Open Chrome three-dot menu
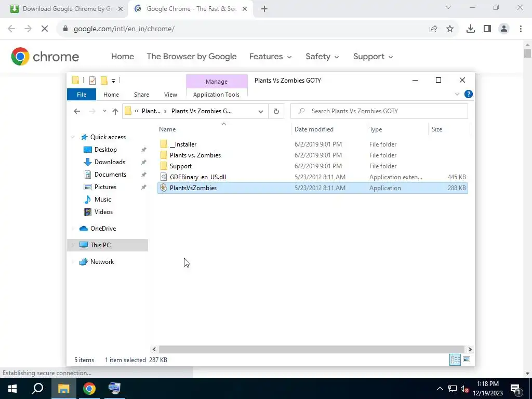Screen dimensions: 532x399 tap(521, 29)
